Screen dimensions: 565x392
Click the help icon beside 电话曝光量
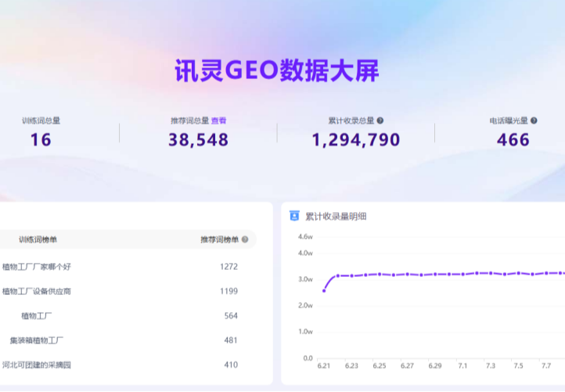point(534,120)
